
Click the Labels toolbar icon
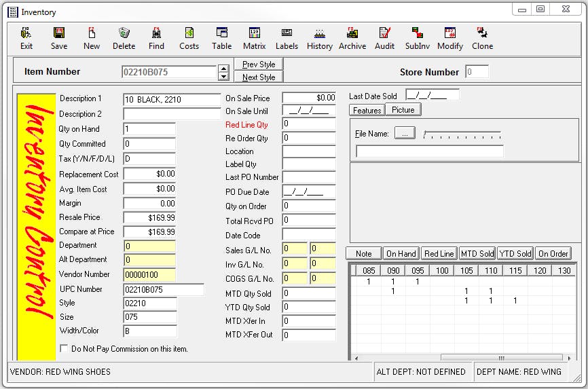click(x=287, y=38)
